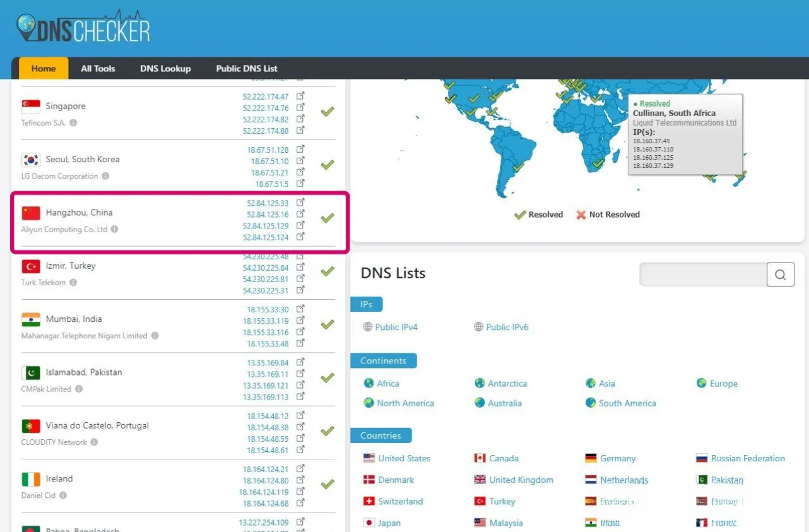Open external link for IP 13.35.169.84
The height and width of the screenshot is (532, 809).
[x=301, y=362]
